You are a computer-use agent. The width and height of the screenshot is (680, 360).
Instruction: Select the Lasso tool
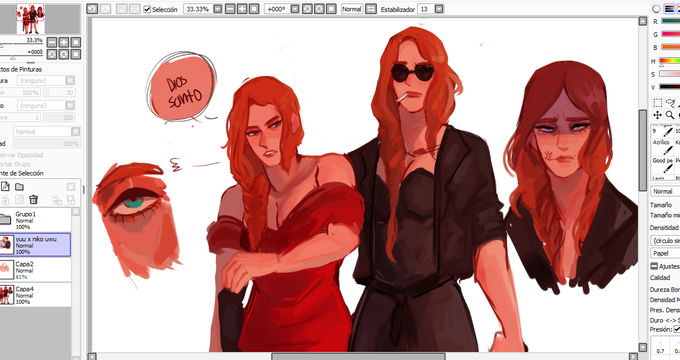(x=670, y=103)
